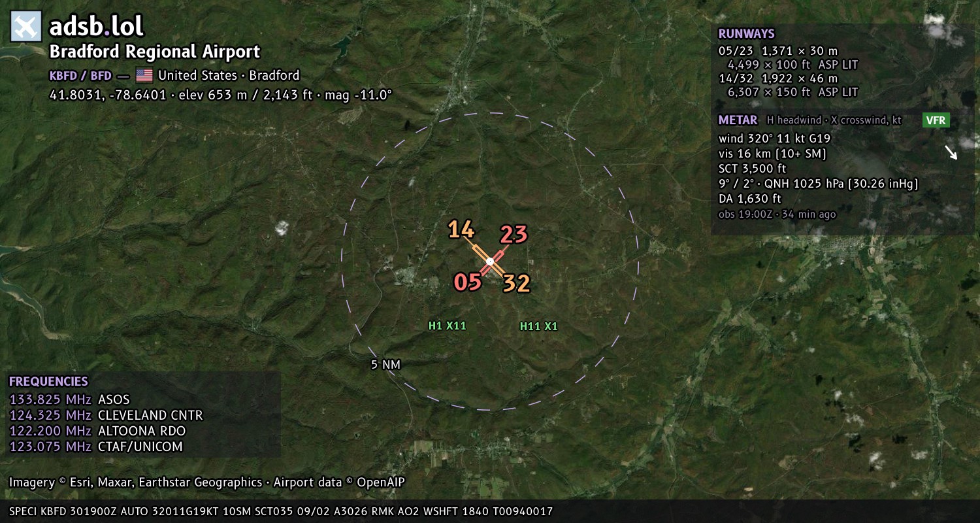Select the wind 320° 11 kt G19 line

774,139
